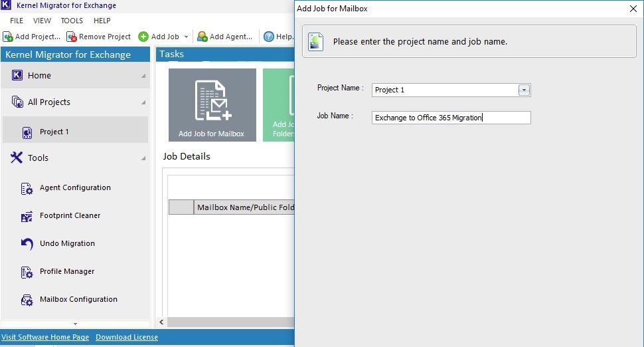Open the VIEW menu
This screenshot has height=347, width=644.
point(42,21)
